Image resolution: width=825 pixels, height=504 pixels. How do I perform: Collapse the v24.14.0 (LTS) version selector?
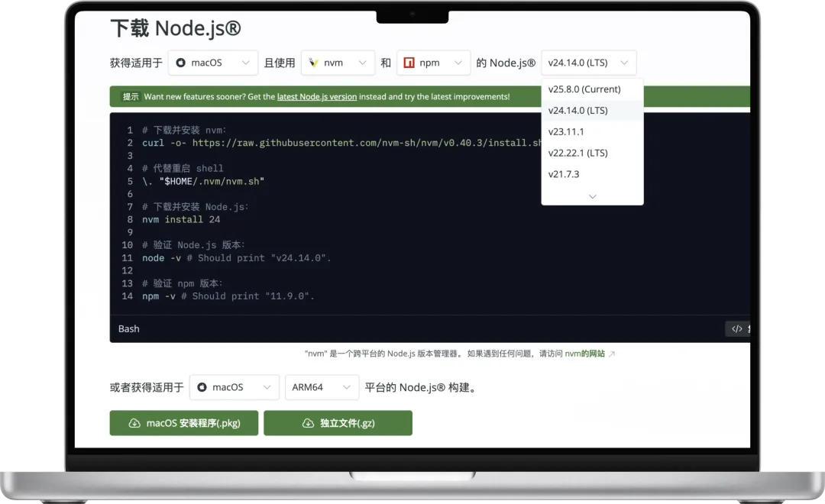(589, 63)
